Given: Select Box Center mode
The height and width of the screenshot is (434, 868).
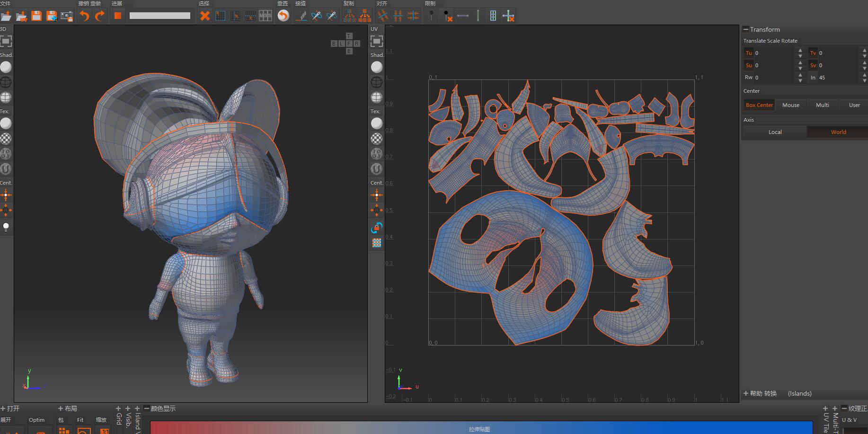Looking at the screenshot, I should (x=759, y=105).
